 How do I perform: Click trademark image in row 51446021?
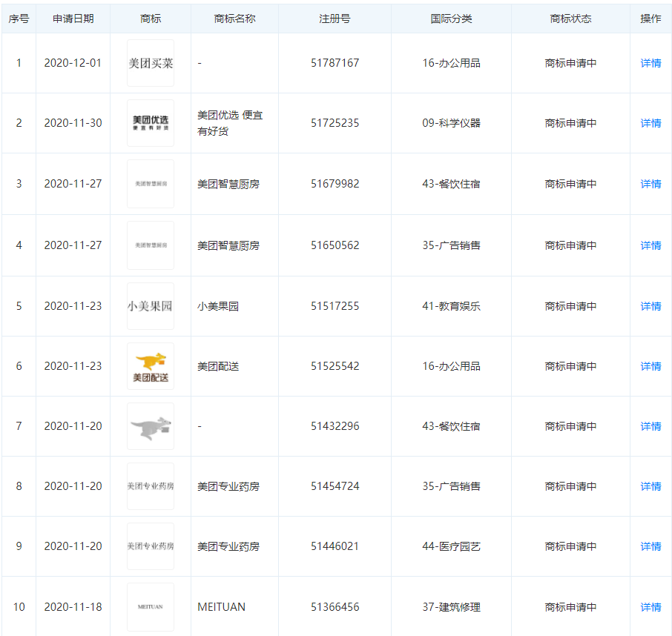click(151, 546)
